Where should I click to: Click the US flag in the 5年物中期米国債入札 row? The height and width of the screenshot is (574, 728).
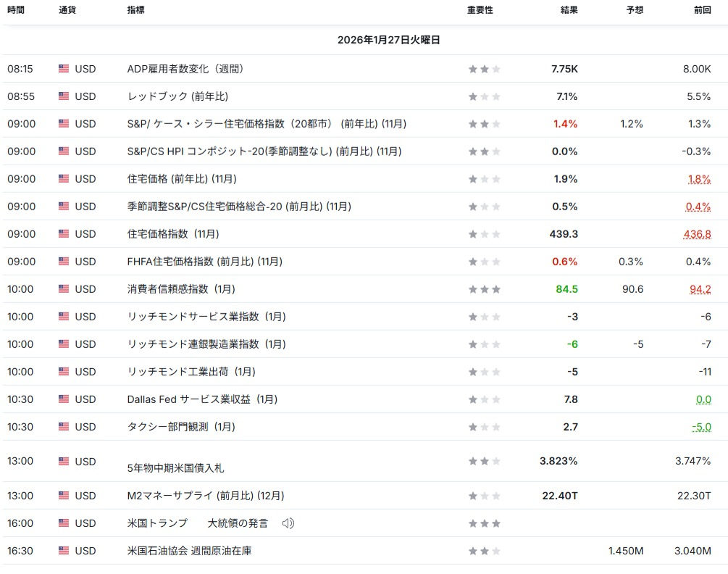click(x=64, y=461)
